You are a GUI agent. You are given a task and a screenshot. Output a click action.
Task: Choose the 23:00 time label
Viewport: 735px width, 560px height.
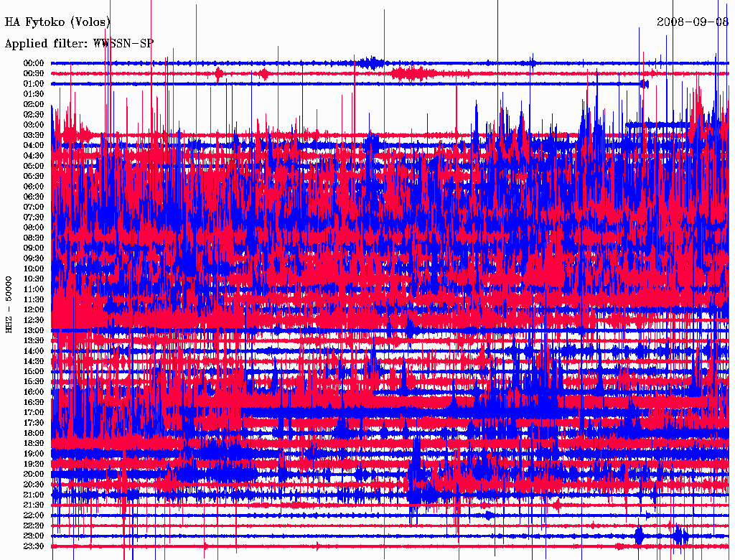point(34,536)
